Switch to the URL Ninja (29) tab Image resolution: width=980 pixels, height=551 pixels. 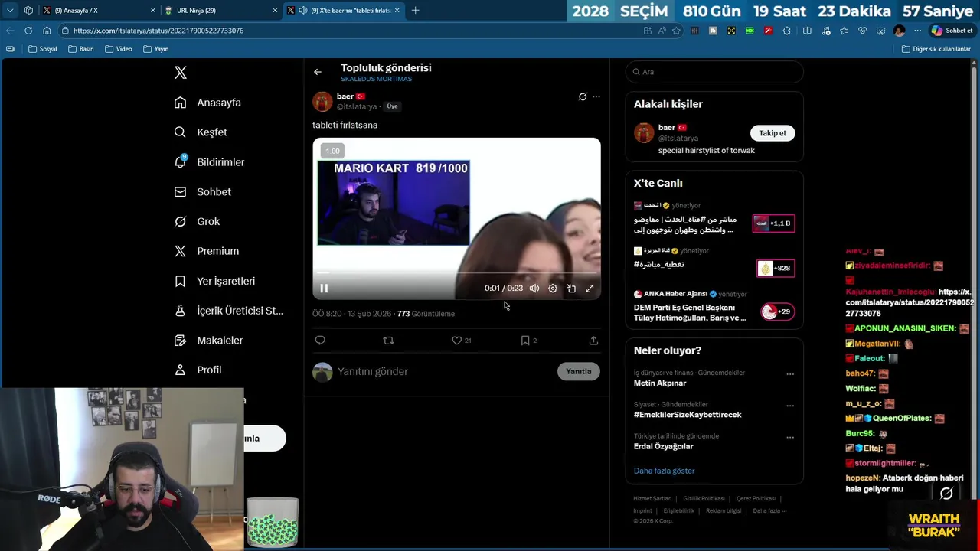[x=220, y=10]
